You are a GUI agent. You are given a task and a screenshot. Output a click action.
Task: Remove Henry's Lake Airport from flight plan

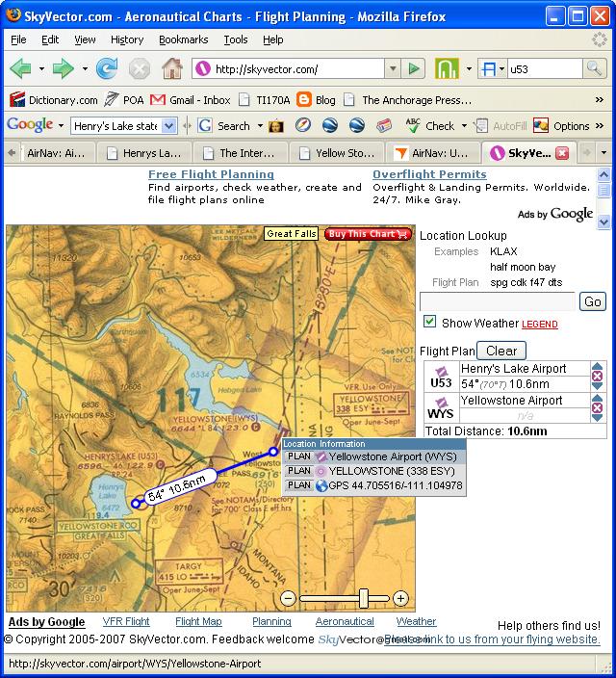[x=597, y=376]
